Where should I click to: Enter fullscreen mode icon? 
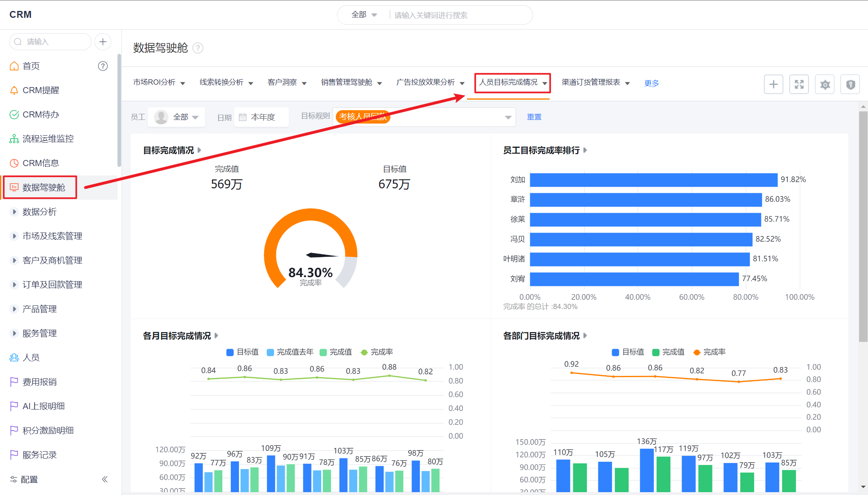pyautogui.click(x=799, y=84)
